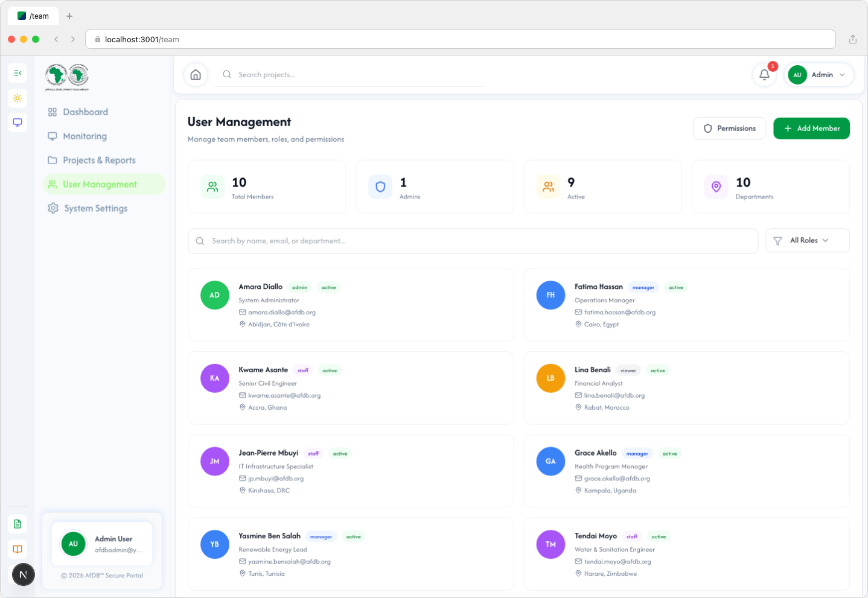
Task: Click Tendai Moyo's TM avatar
Action: (x=550, y=544)
